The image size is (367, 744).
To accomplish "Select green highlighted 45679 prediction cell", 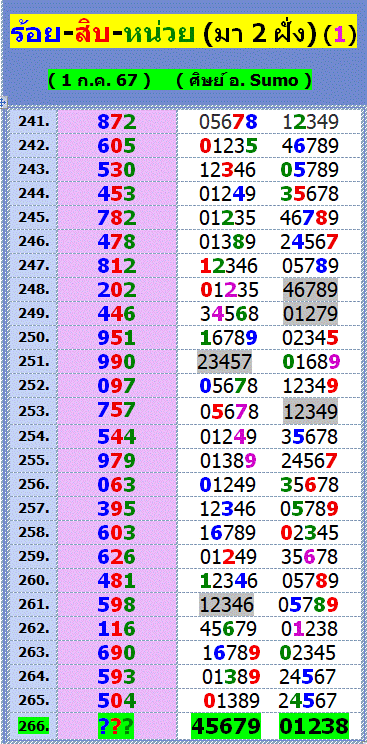I will point(226,726).
